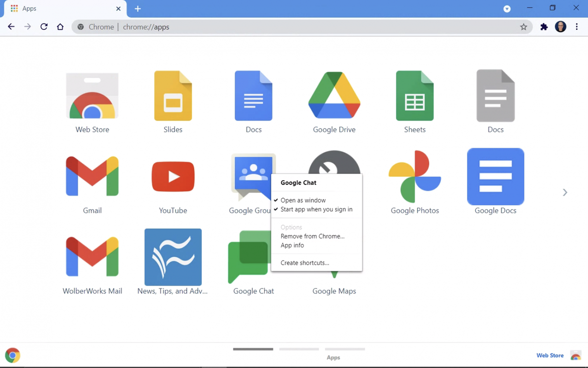The height and width of the screenshot is (368, 588).
Task: Choose 'App info' from the context menu
Action: (x=292, y=245)
